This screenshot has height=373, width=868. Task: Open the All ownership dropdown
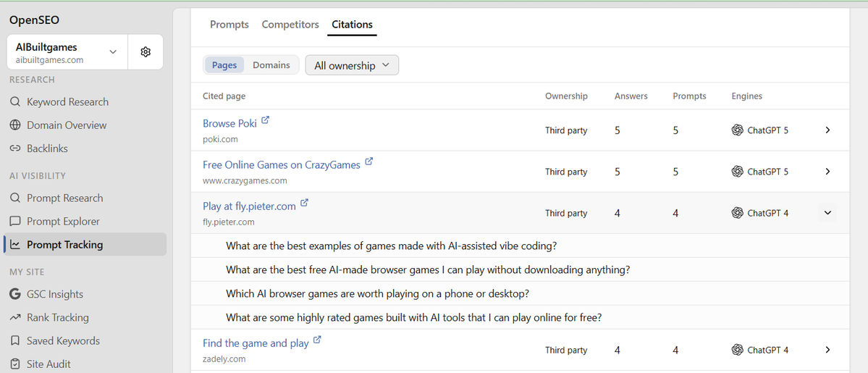[x=352, y=65]
